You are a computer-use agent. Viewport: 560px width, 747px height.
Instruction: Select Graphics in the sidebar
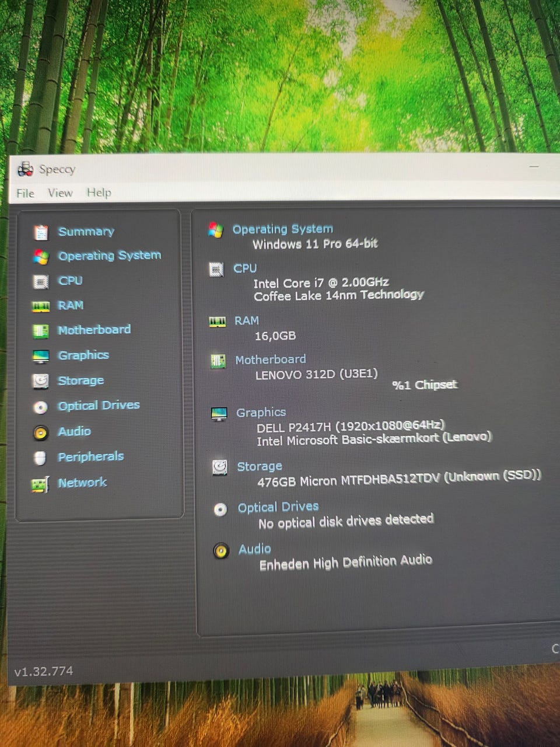pyautogui.click(x=83, y=355)
